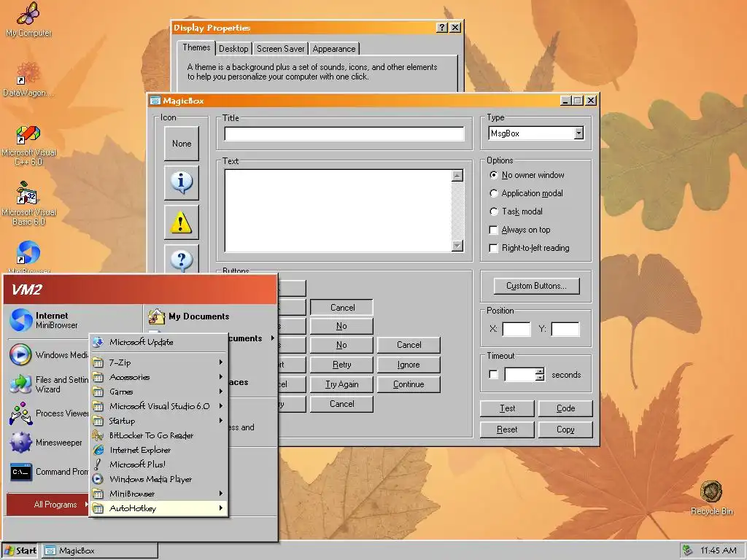The image size is (747, 560).
Task: Open Screen Saver tab in Display Properties
Action: pos(280,49)
